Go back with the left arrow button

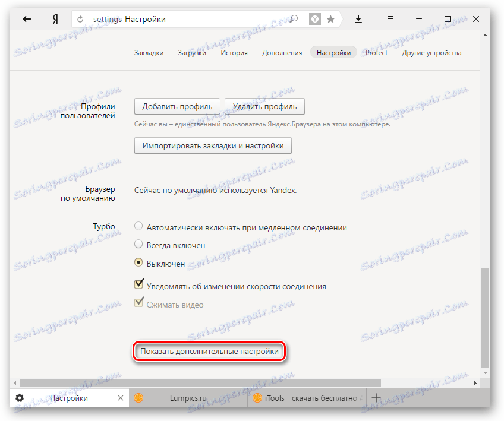tap(27, 19)
